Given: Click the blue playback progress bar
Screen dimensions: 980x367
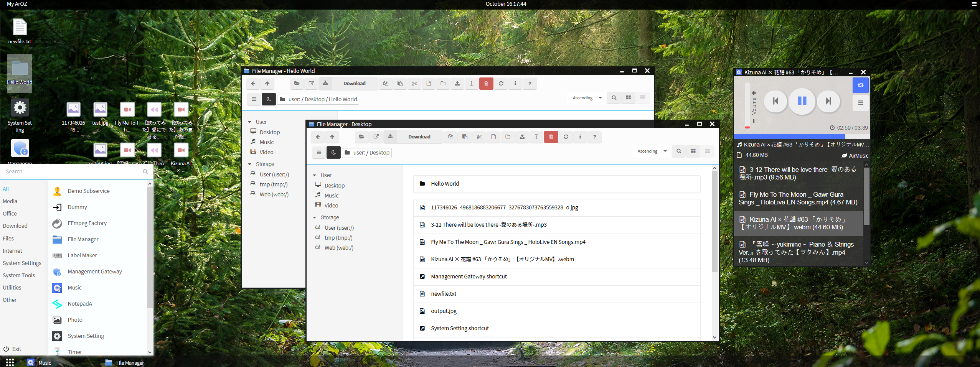Looking at the screenshot, I should click(789, 137).
